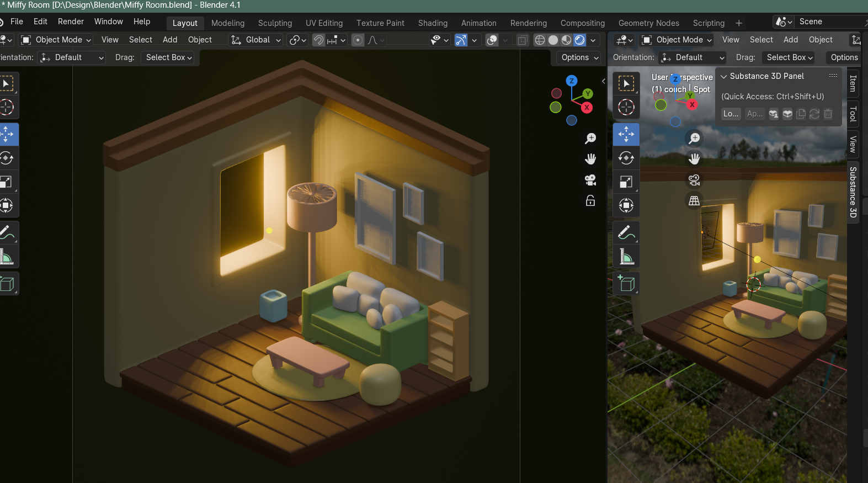Choose the Add Cube tool in right viewport

(x=626, y=284)
